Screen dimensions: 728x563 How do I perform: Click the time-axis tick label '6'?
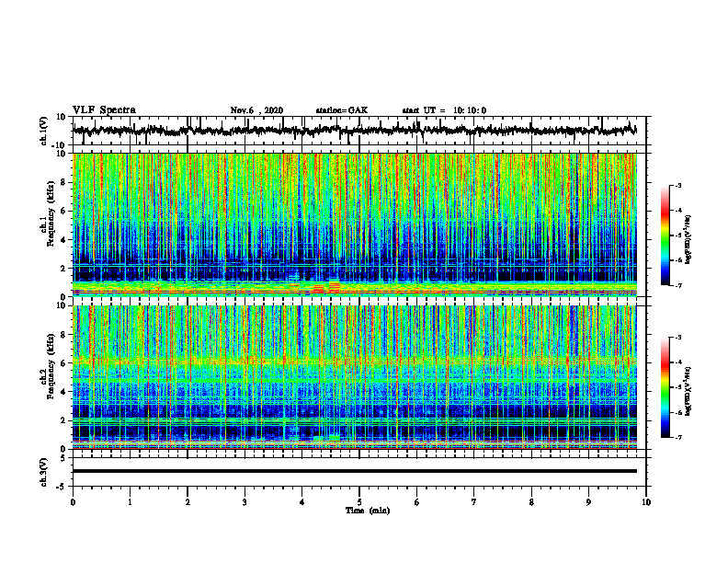[417, 502]
